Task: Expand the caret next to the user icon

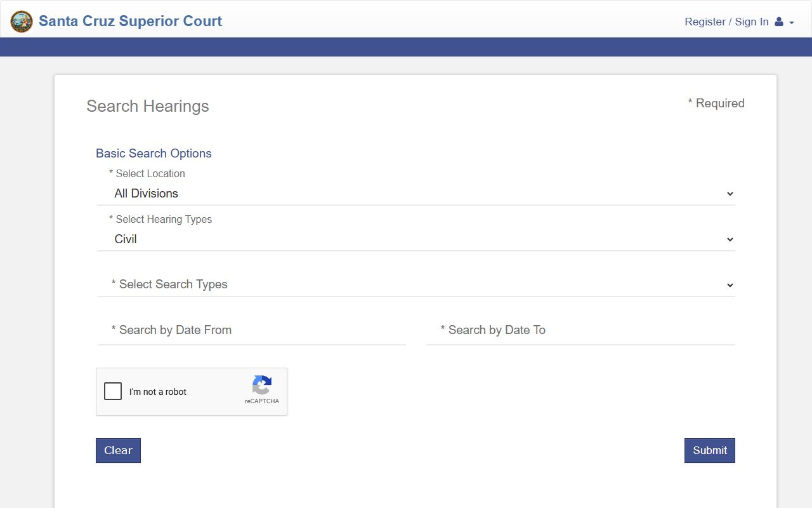Action: pyautogui.click(x=792, y=23)
